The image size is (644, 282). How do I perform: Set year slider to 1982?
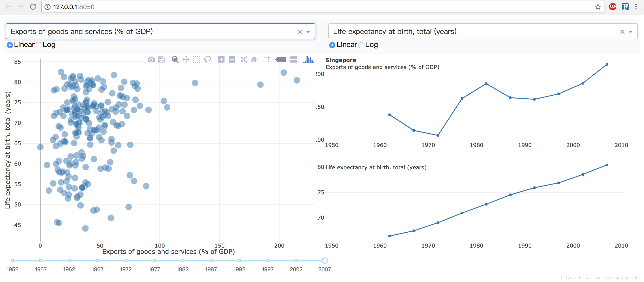click(x=183, y=261)
